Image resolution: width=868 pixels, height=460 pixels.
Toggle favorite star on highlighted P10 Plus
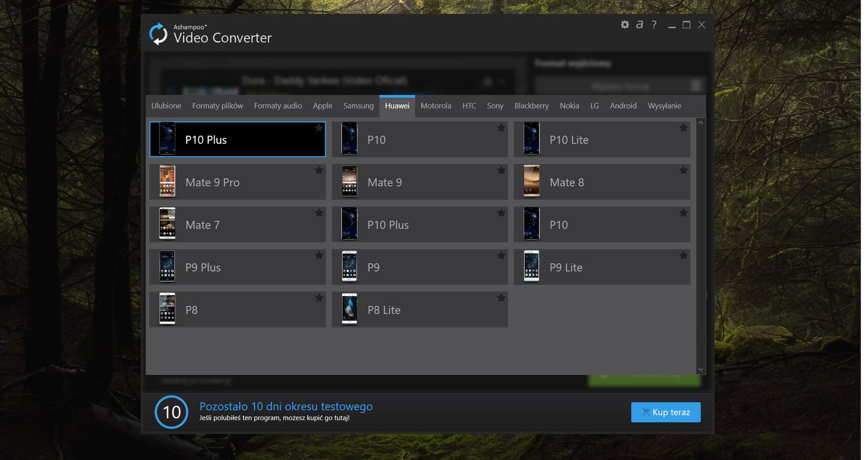click(319, 128)
